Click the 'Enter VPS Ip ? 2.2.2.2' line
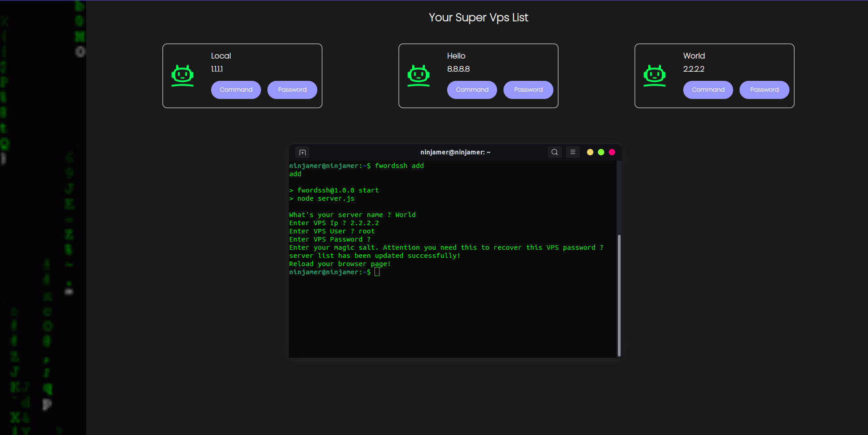This screenshot has height=435, width=868. coord(334,223)
